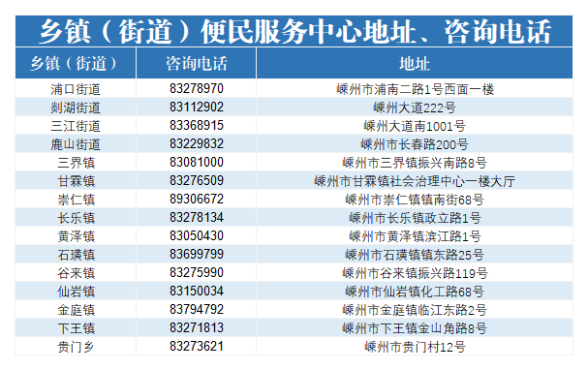The image size is (588, 370).
Task: Click phone number 83276509
Action: pyautogui.click(x=196, y=181)
